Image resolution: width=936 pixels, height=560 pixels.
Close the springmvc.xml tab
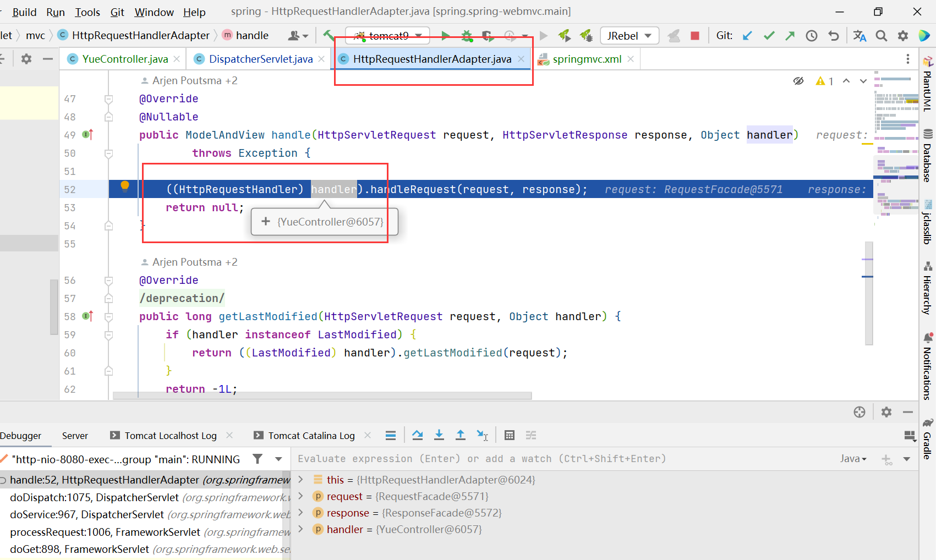631,59
